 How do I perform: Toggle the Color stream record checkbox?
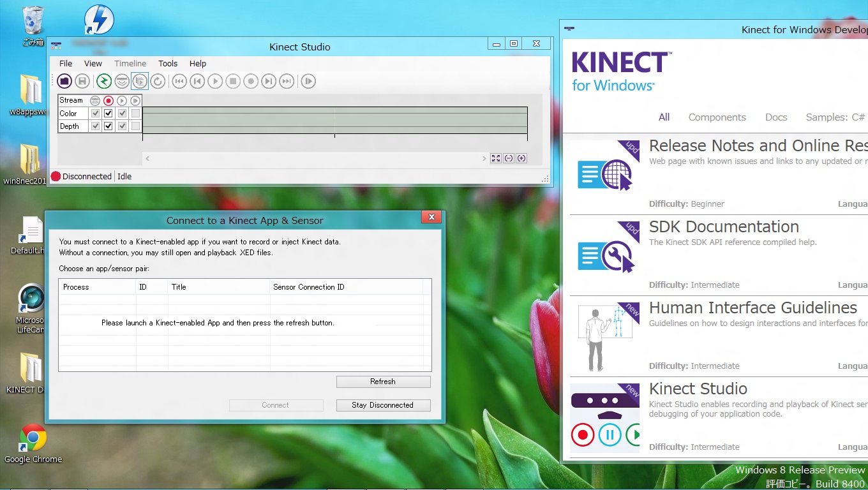[108, 114]
